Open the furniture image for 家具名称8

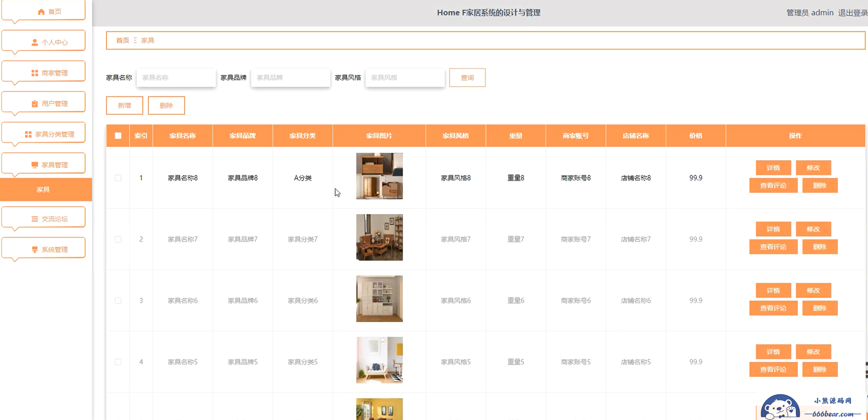379,176
